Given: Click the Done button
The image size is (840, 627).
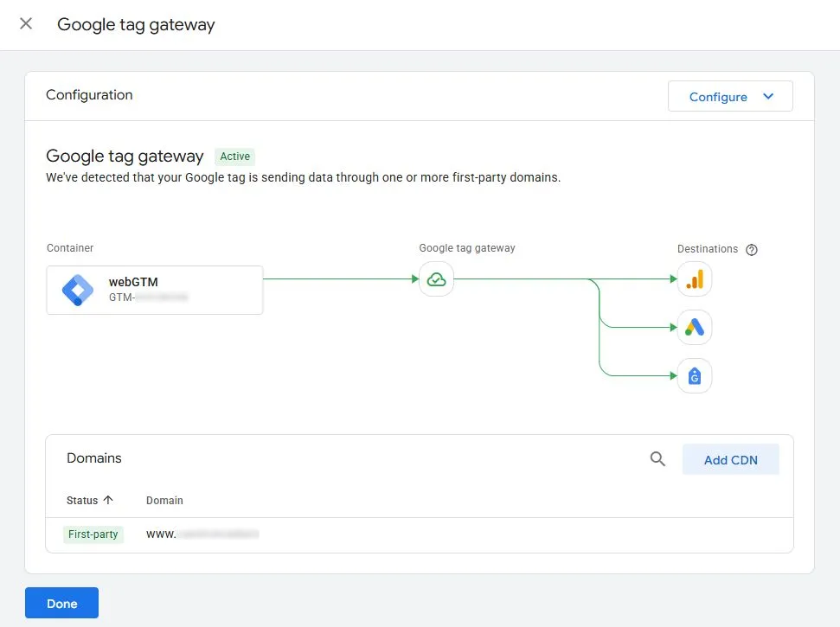Looking at the screenshot, I should point(61,603).
